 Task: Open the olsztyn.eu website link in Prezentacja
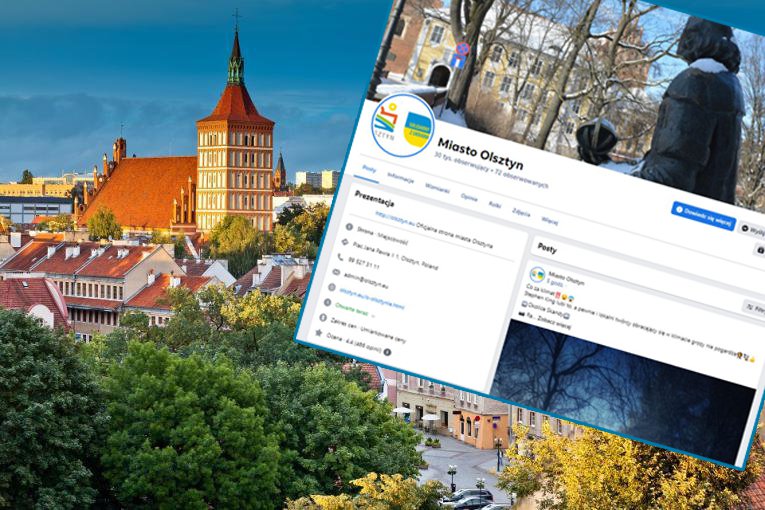395,217
